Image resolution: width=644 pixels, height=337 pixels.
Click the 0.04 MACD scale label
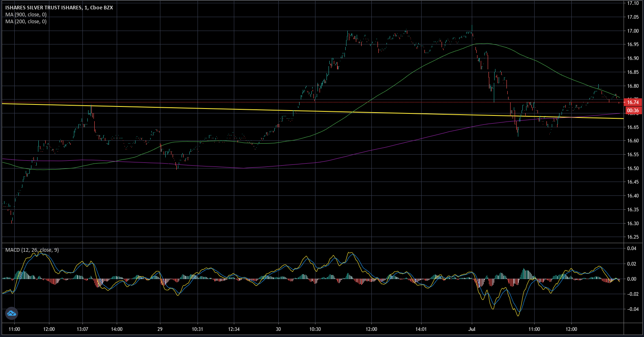[632, 248]
